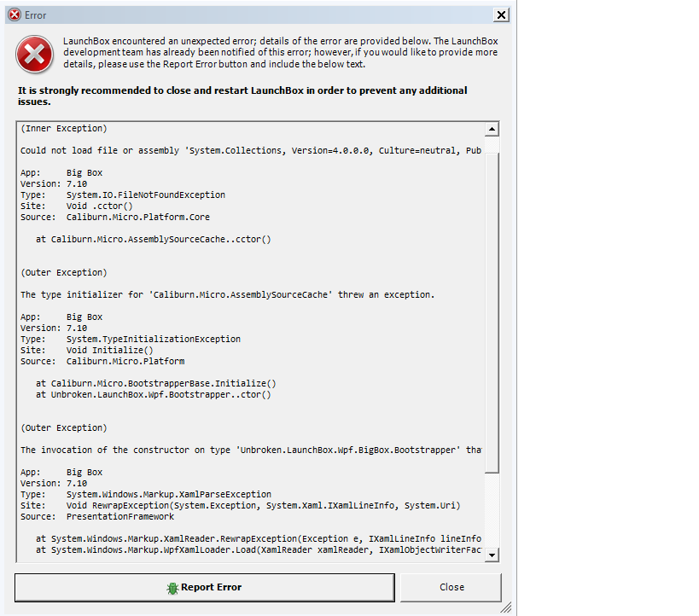Image resolution: width=699 pixels, height=616 pixels.
Task: Click 'Type: System.TypeInitializationException' line
Action: click(131, 340)
